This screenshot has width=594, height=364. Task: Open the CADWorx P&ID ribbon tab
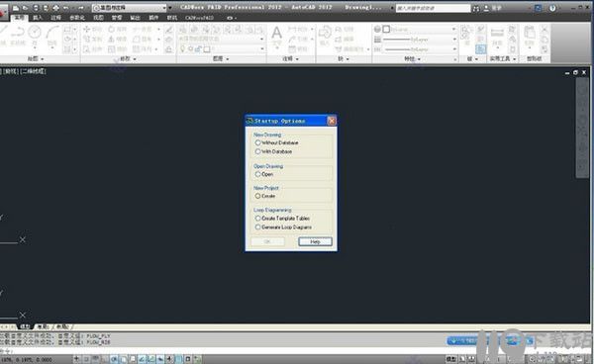click(x=199, y=18)
